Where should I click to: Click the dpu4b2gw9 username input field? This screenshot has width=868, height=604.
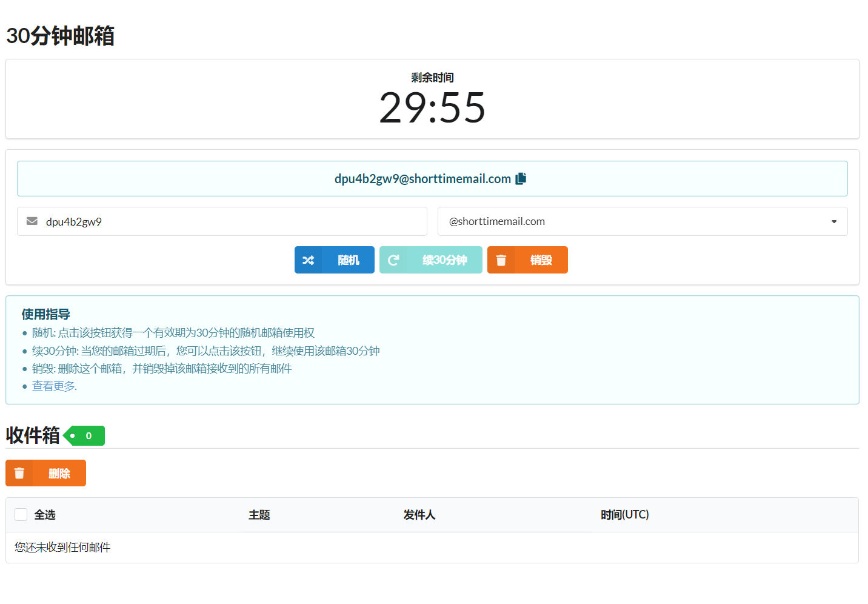(222, 221)
